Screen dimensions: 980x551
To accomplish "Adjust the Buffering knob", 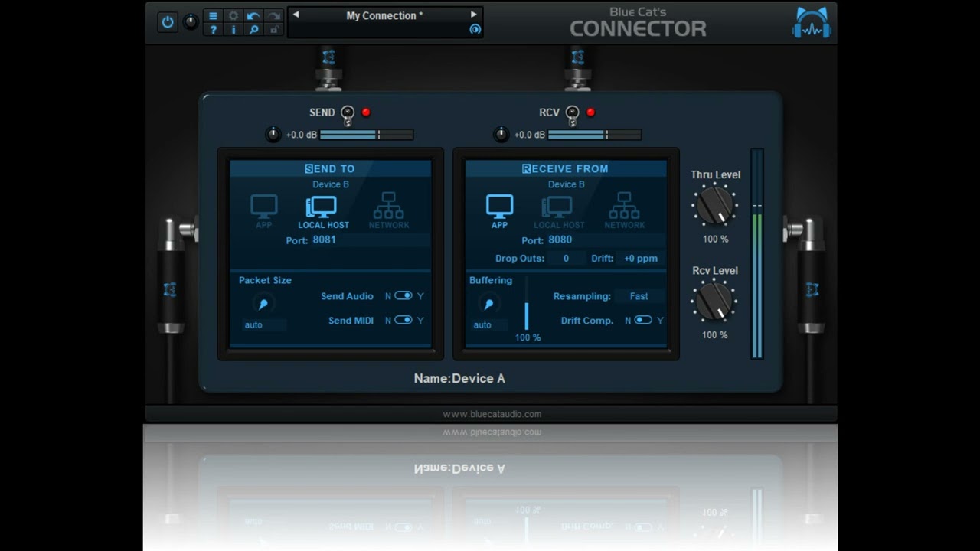I will click(x=489, y=304).
